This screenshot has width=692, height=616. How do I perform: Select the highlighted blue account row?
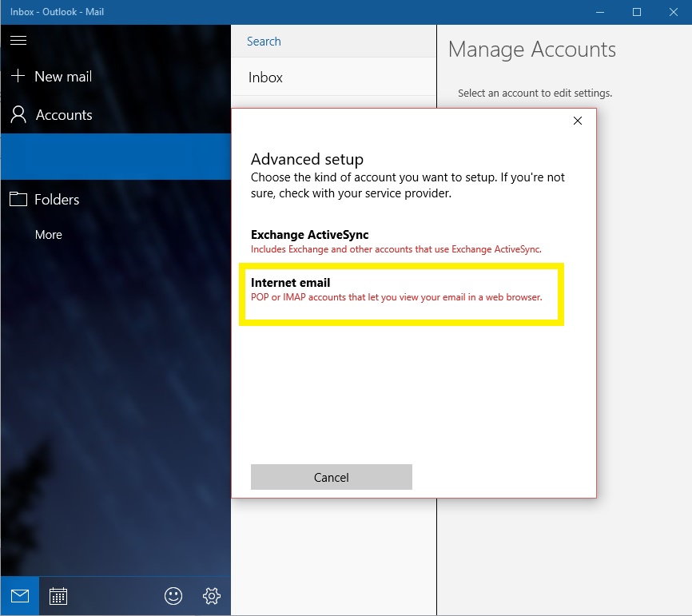pos(116,157)
